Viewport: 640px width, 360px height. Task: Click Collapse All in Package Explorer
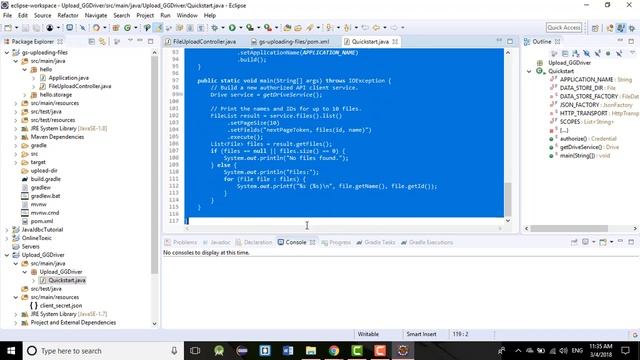(x=91, y=42)
